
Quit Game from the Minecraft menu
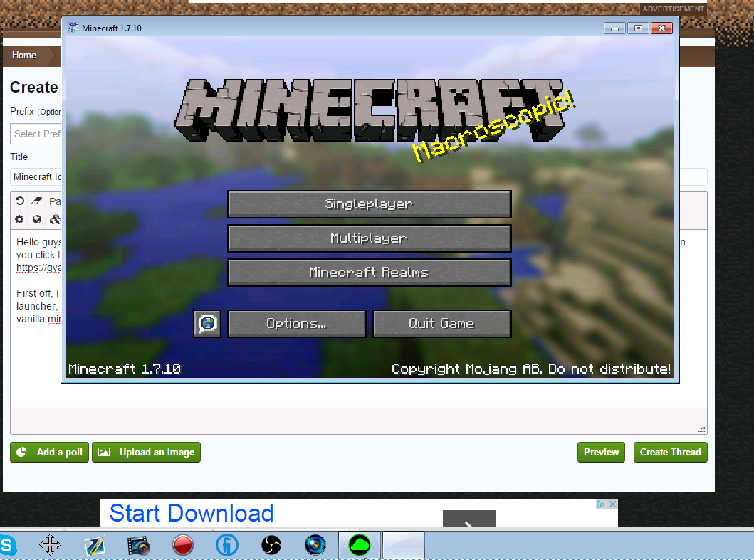coord(441,324)
